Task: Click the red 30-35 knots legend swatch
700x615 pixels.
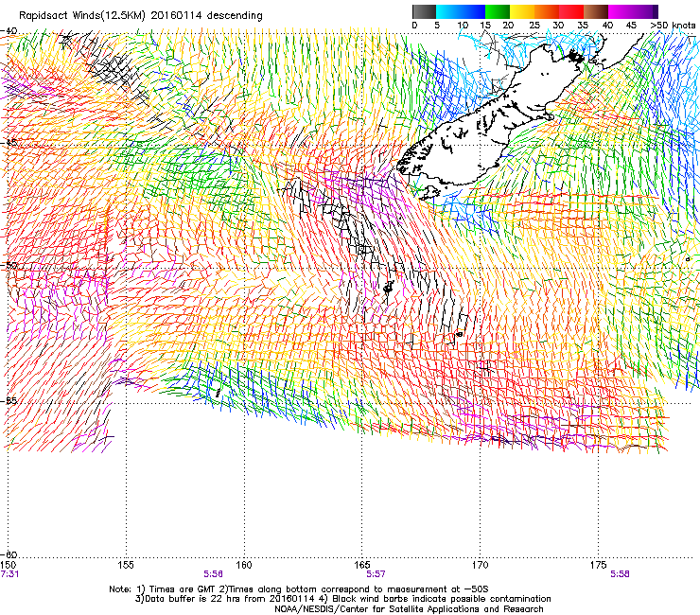Action: tap(571, 11)
